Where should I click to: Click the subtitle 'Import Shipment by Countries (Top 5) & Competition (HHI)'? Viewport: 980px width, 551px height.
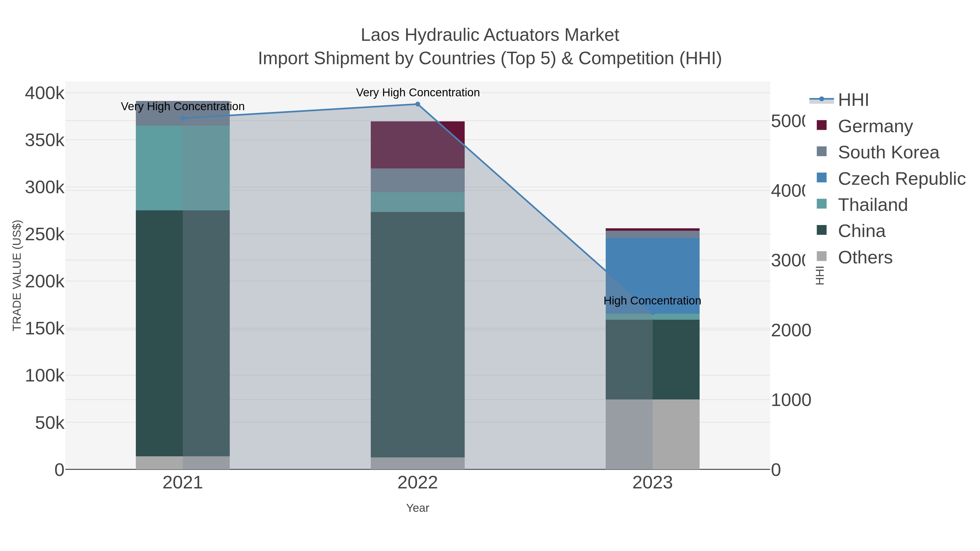click(x=490, y=59)
